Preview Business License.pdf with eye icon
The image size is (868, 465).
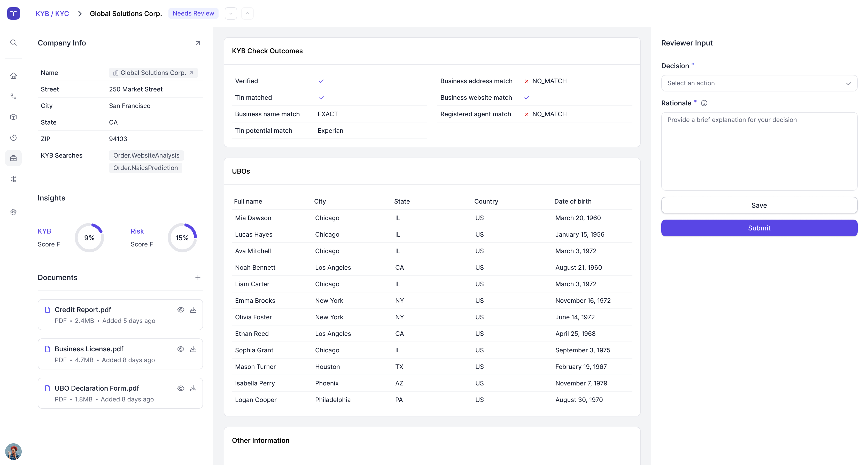pyautogui.click(x=181, y=349)
